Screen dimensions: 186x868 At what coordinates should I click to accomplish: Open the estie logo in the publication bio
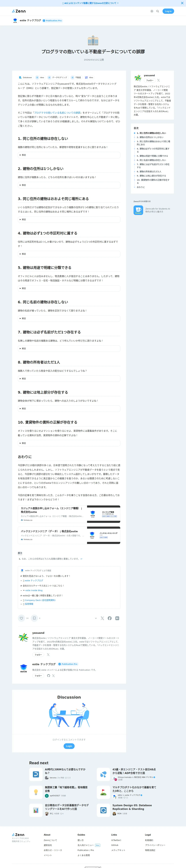pos(23,668)
